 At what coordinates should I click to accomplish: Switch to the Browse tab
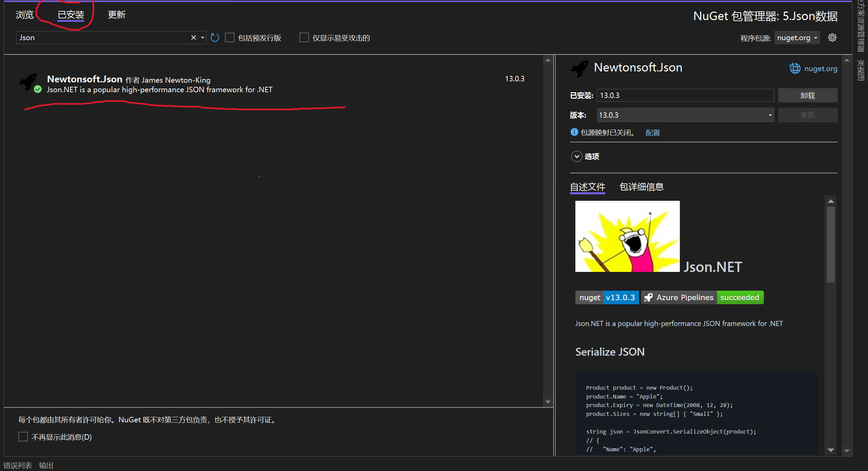click(x=25, y=15)
